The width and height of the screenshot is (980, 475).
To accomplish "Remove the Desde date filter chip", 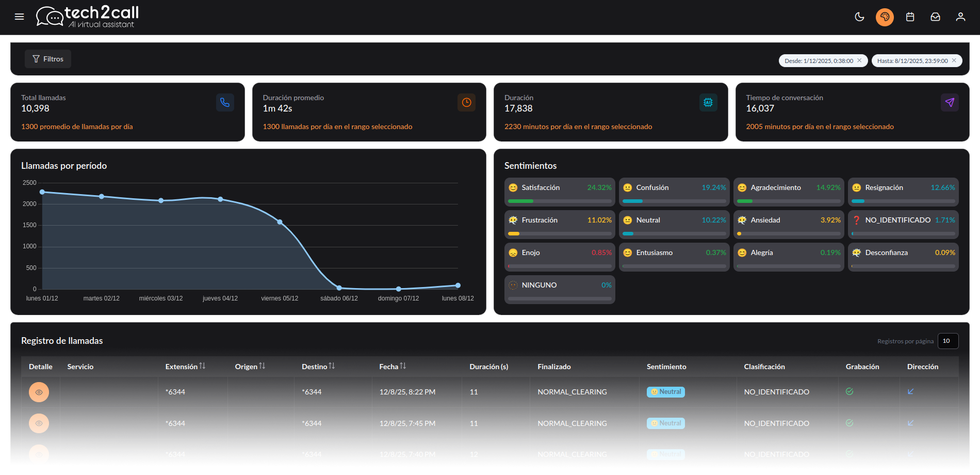I will pyautogui.click(x=859, y=60).
